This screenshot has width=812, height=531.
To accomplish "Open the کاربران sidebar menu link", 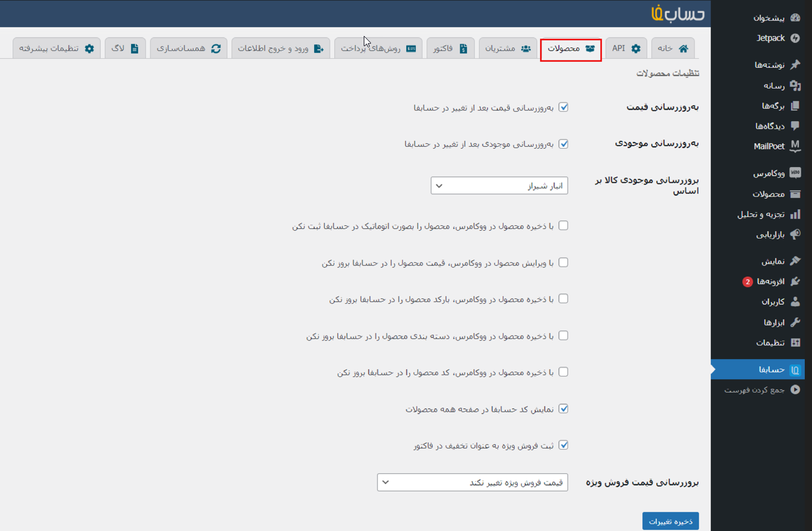I will (x=772, y=302).
